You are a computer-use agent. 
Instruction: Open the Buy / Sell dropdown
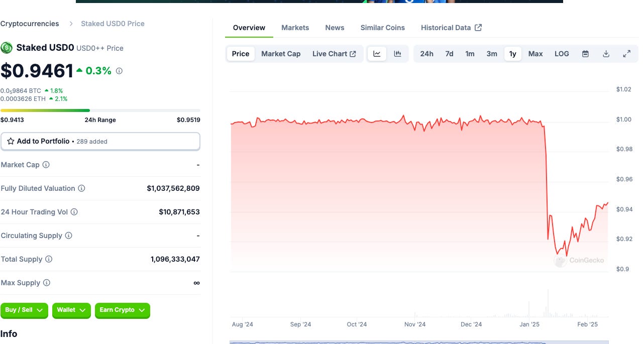[x=24, y=310]
